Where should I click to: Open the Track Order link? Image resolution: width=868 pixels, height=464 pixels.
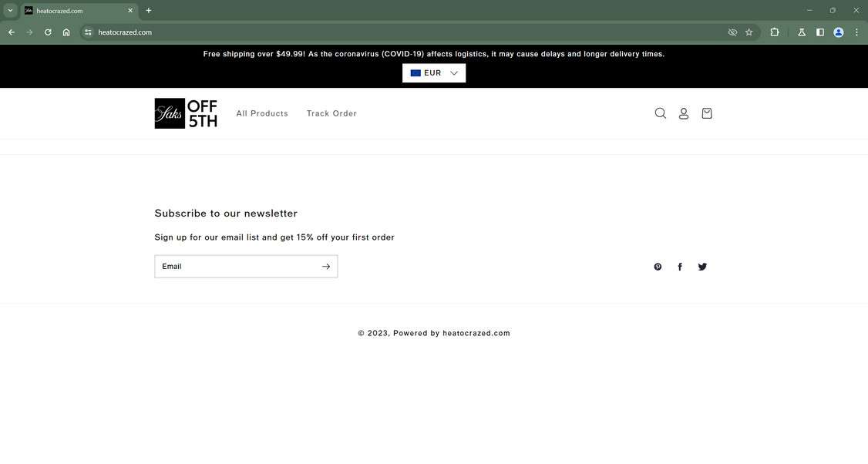(332, 113)
